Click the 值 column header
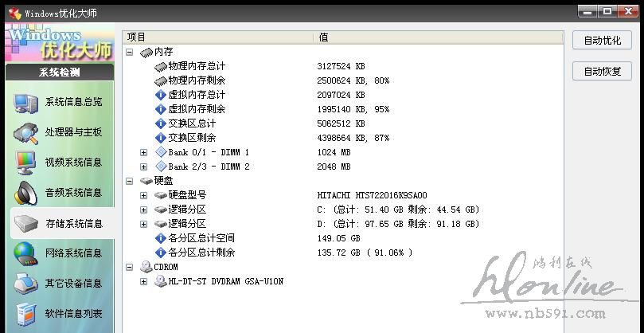 coord(439,37)
